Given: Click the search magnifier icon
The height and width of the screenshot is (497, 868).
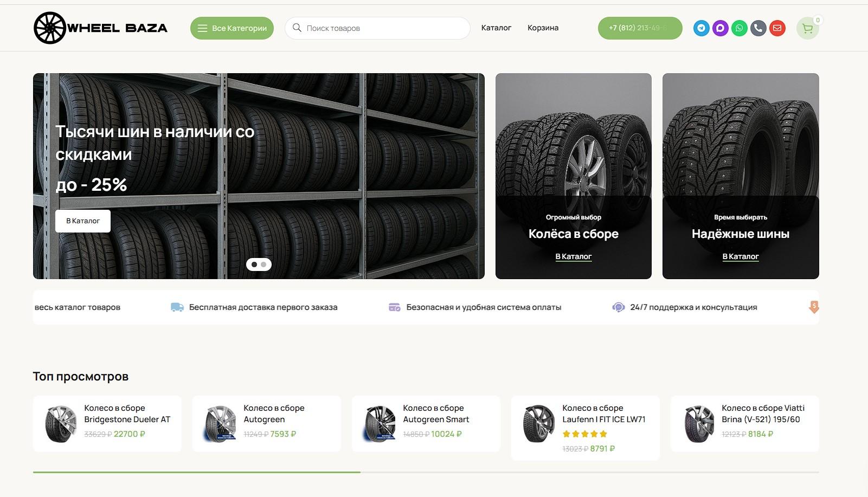Looking at the screenshot, I should pos(297,28).
